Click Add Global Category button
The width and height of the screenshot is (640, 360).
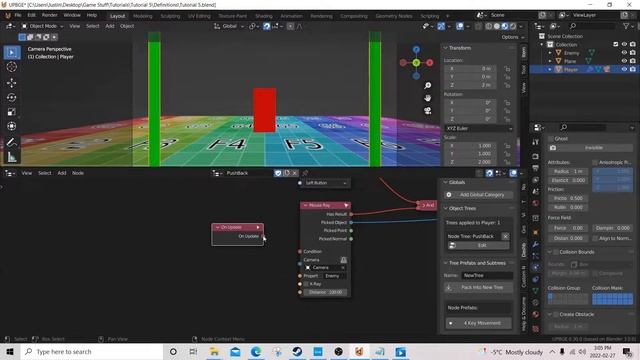click(479, 195)
